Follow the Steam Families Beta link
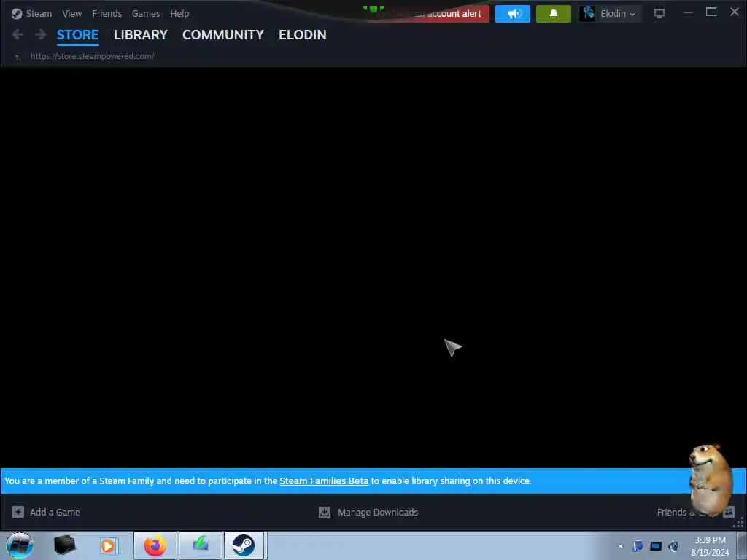Viewport: 747px width, 560px height. pyautogui.click(x=324, y=481)
